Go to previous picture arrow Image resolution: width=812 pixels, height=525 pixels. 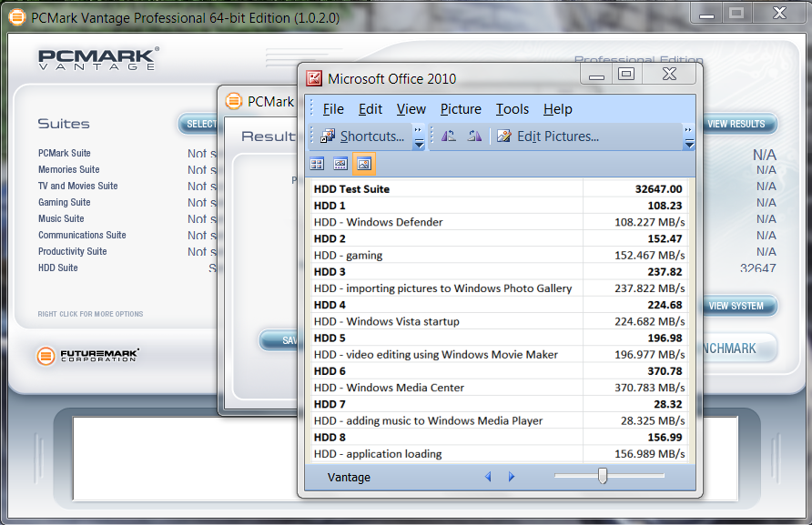pyautogui.click(x=488, y=477)
